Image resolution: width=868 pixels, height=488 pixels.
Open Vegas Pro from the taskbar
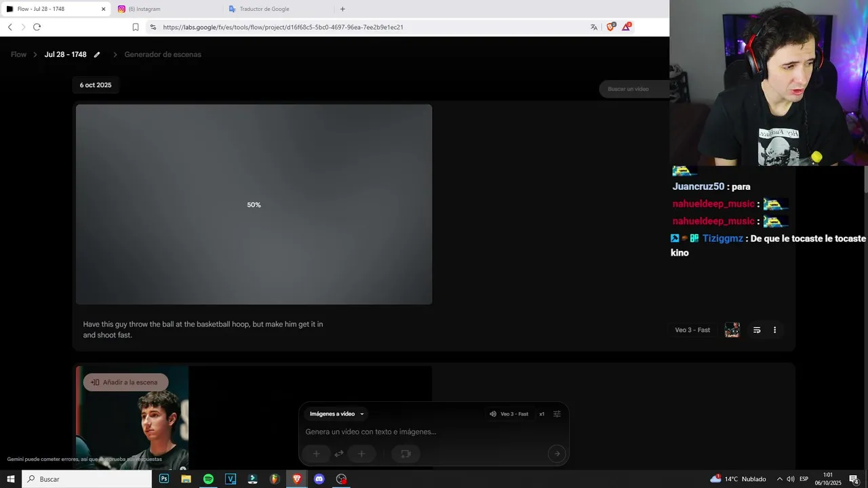[x=231, y=479]
